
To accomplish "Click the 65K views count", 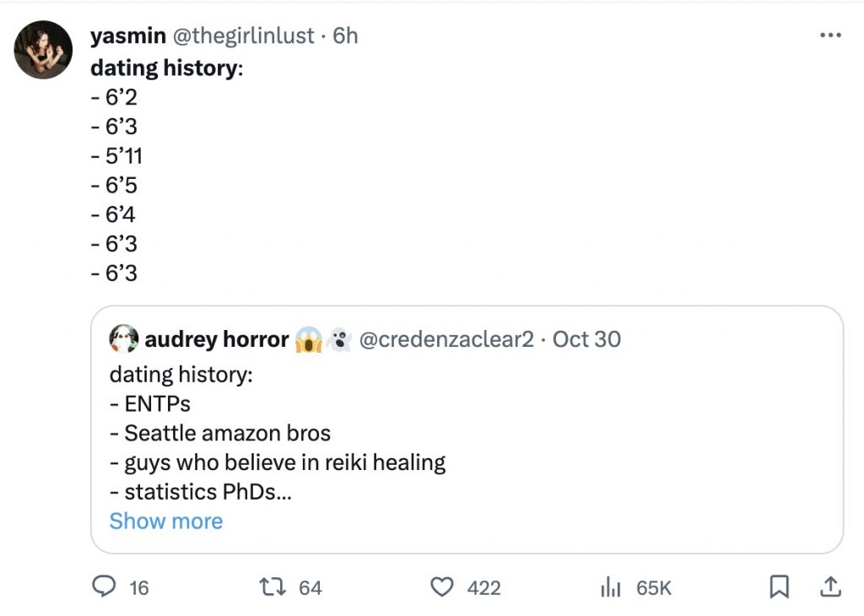I will click(x=653, y=587).
